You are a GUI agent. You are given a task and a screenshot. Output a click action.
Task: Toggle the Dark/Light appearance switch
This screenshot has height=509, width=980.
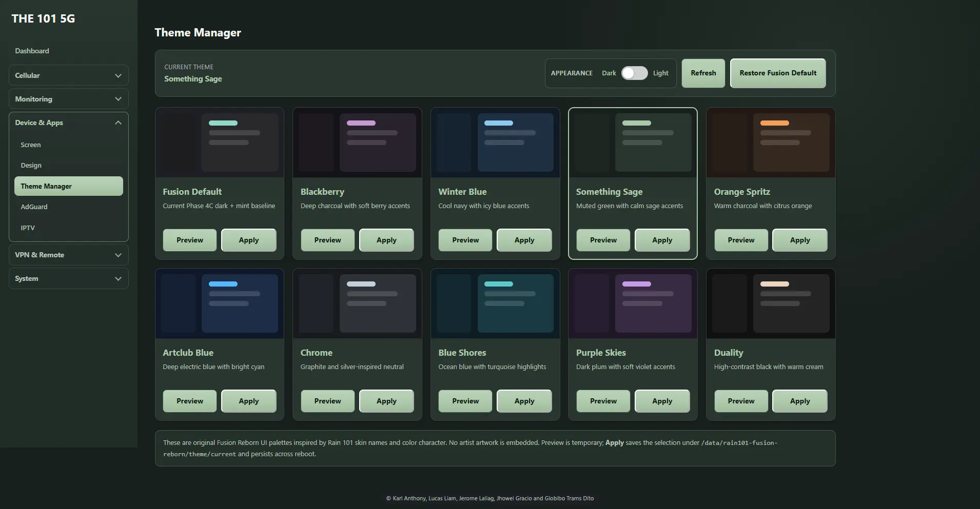634,73
